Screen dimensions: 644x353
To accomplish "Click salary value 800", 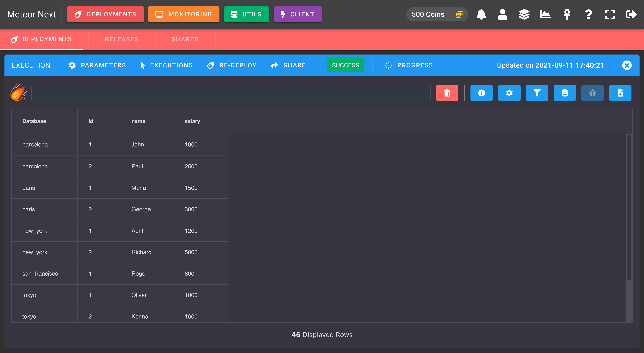I will [189, 274].
